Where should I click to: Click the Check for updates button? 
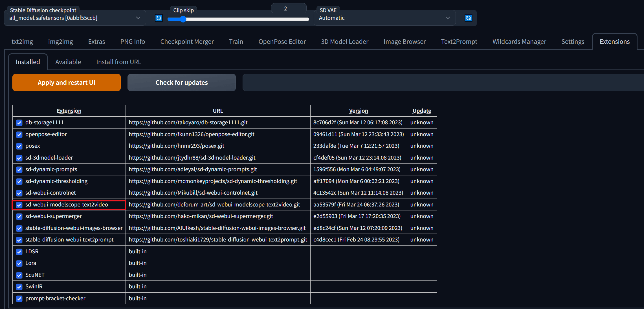point(181,82)
